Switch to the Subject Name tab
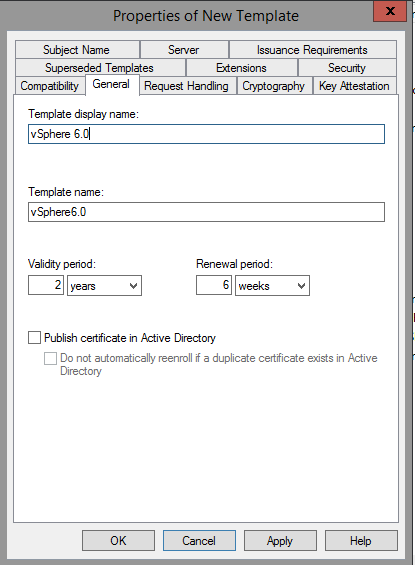This screenshot has height=565, width=415. coord(77,50)
